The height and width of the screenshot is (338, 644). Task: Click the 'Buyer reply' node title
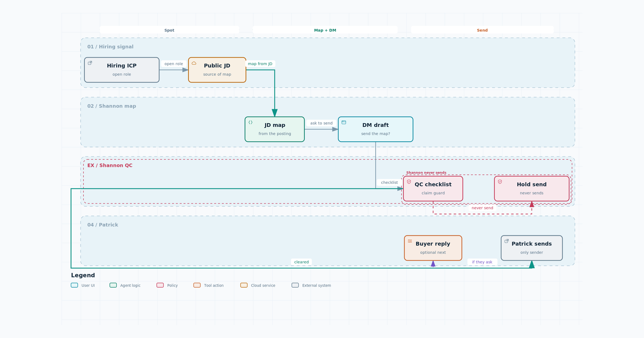pos(433,244)
